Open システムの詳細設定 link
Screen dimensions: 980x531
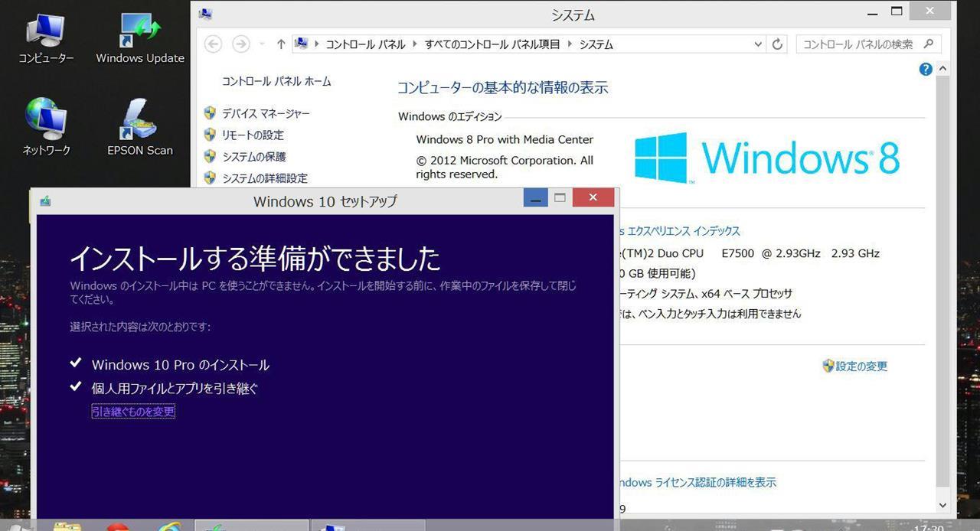click(265, 178)
